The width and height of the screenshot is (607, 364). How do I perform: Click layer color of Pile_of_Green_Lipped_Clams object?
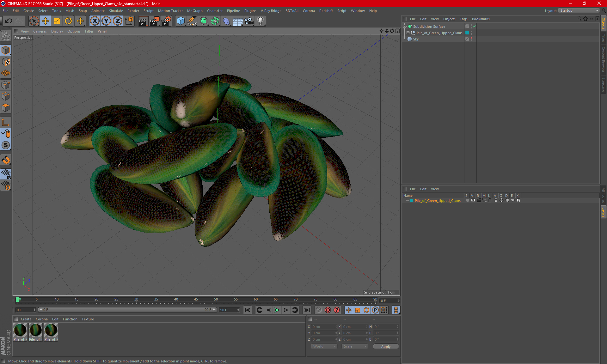467,33
